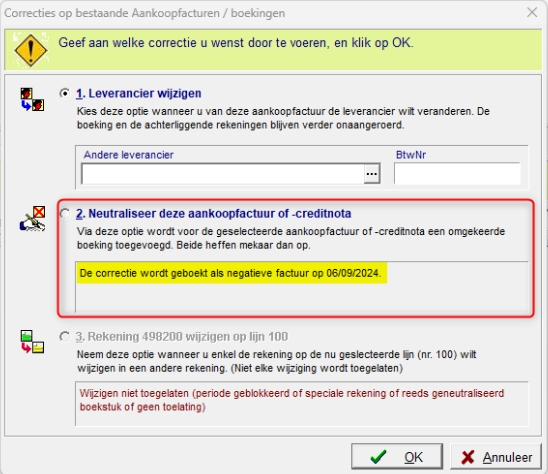Select the Rekening 498200 wijzigen radio button
The height and width of the screenshot is (474, 548).
click(x=65, y=337)
